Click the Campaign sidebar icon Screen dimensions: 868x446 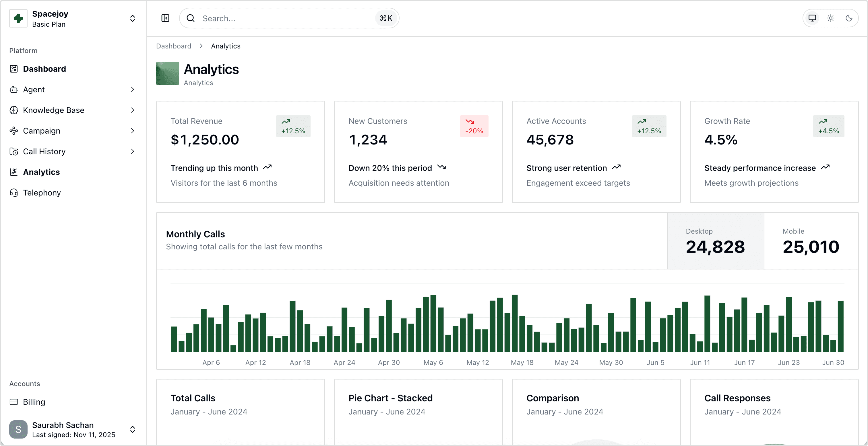tap(14, 131)
